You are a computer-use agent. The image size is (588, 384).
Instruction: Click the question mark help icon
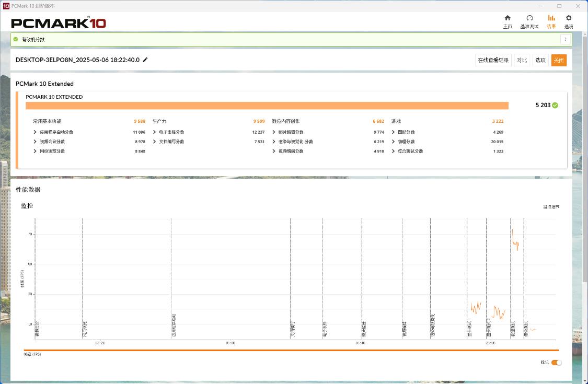coord(565,39)
